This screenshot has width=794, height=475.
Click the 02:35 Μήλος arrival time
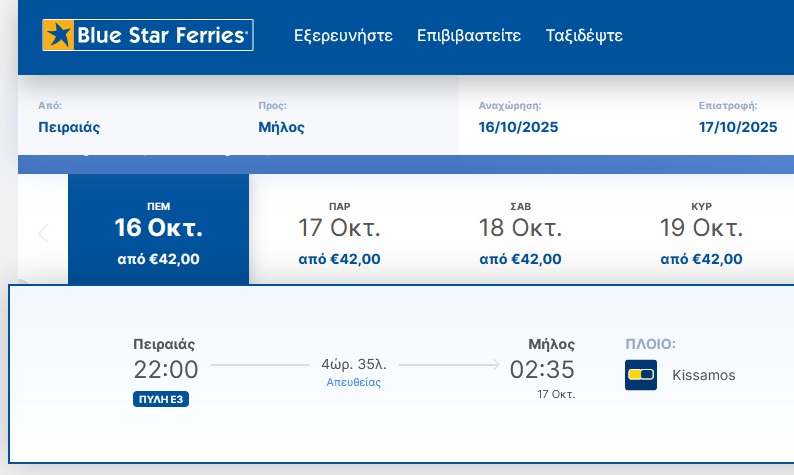click(x=542, y=369)
